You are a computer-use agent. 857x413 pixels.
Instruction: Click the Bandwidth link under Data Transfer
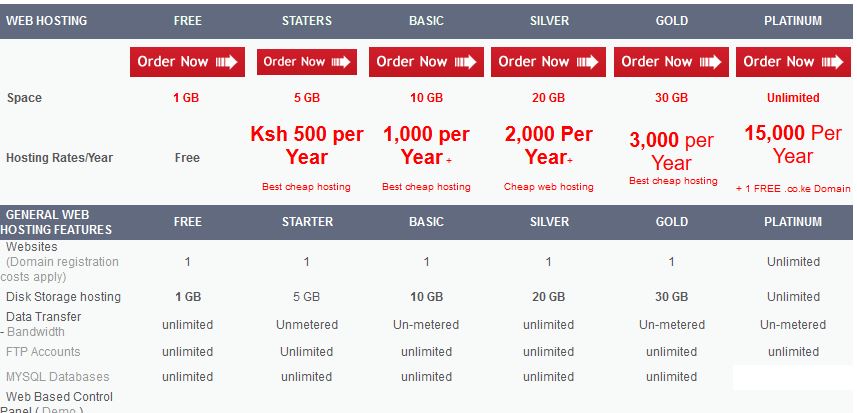36,332
